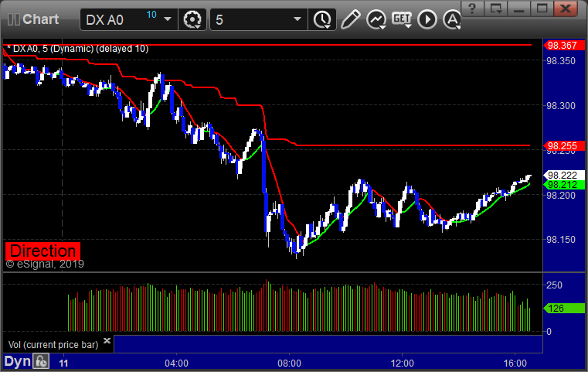
Task: Click the blue 10 delay indicator
Action: tap(151, 15)
